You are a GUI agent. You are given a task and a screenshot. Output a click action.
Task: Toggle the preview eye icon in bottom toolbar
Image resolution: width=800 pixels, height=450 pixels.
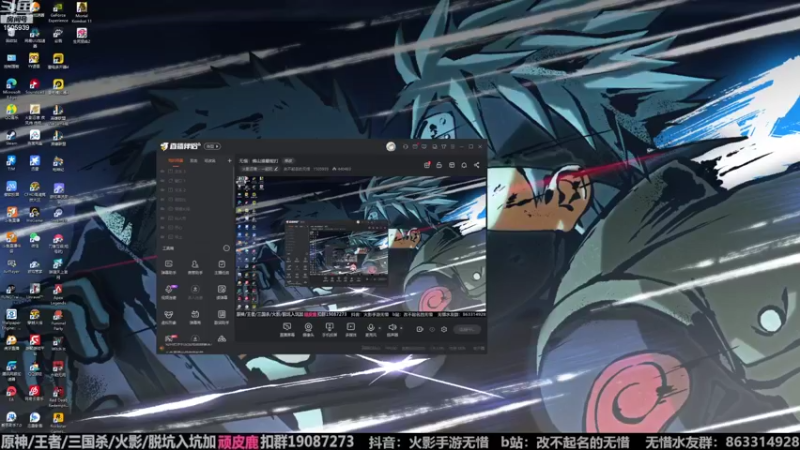432,330
